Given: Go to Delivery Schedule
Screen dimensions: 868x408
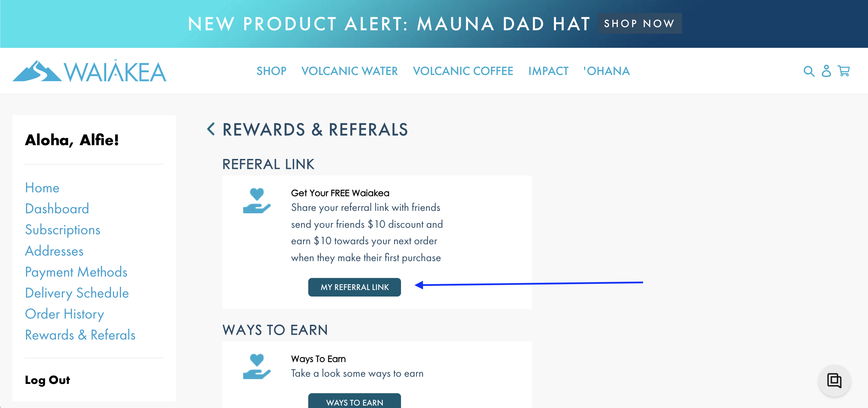Looking at the screenshot, I should (x=77, y=293).
